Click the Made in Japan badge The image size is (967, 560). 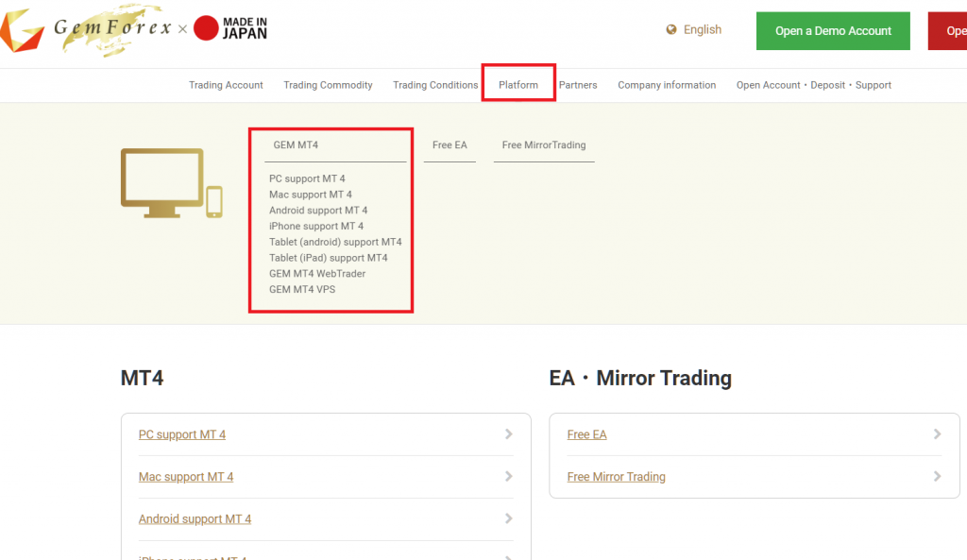point(230,28)
